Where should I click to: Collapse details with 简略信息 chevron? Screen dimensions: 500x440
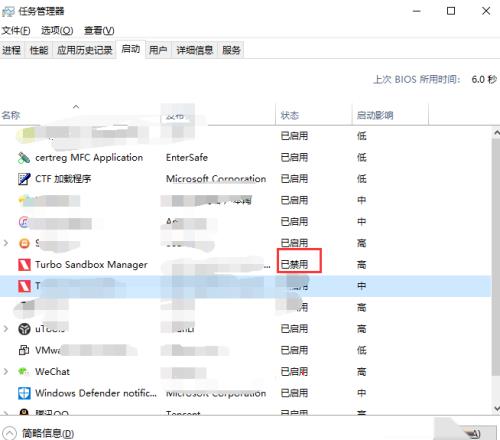(x=10, y=433)
